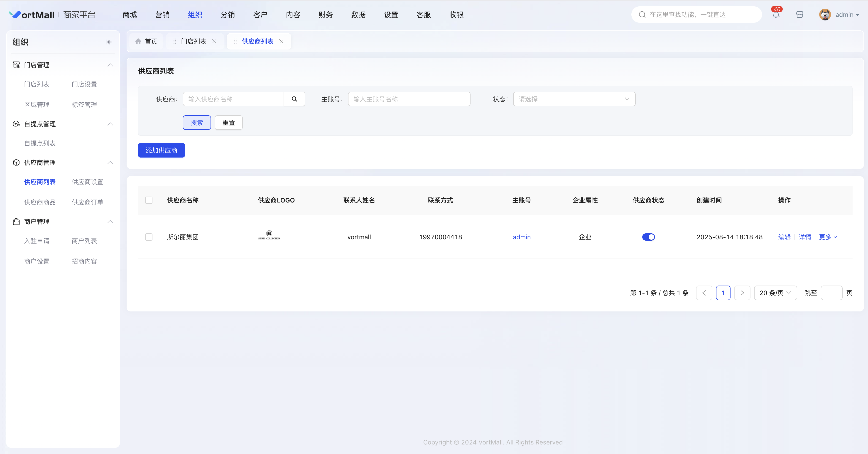Screen dimensions: 868x454
Task: Click the 添加供应商 button
Action: [161, 150]
